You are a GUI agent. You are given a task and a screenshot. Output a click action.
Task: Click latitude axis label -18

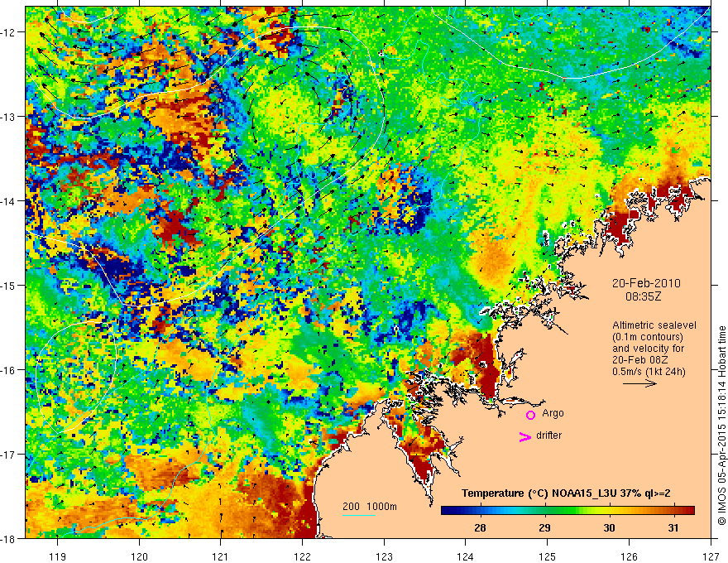(x=8, y=538)
